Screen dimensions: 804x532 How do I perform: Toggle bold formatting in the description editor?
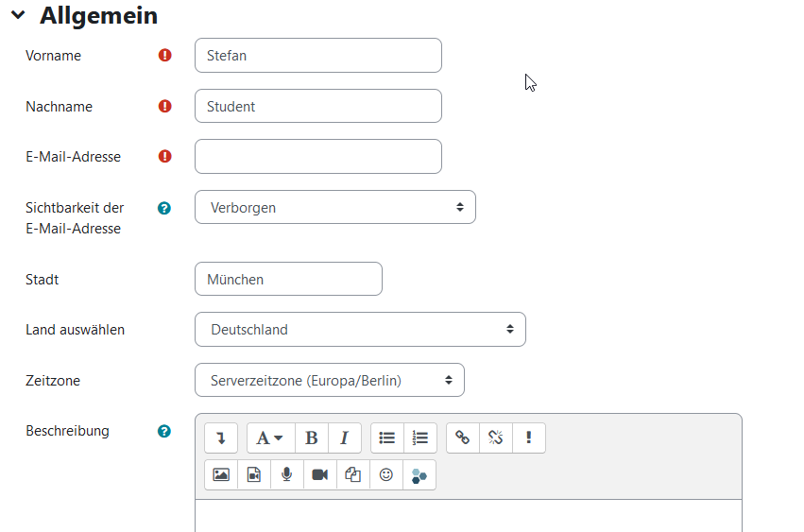point(311,438)
